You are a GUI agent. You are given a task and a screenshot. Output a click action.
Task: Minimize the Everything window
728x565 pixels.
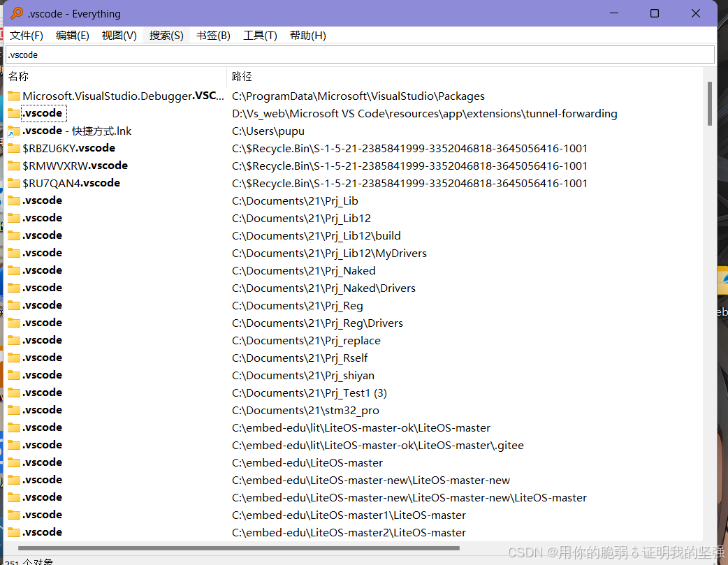tap(614, 13)
